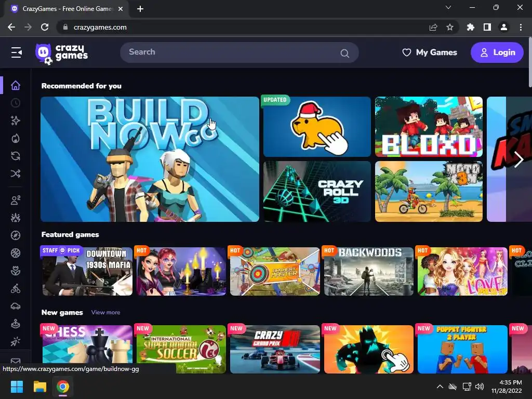Share this page icon in address bar
This screenshot has width=532, height=399.
[x=433, y=27]
